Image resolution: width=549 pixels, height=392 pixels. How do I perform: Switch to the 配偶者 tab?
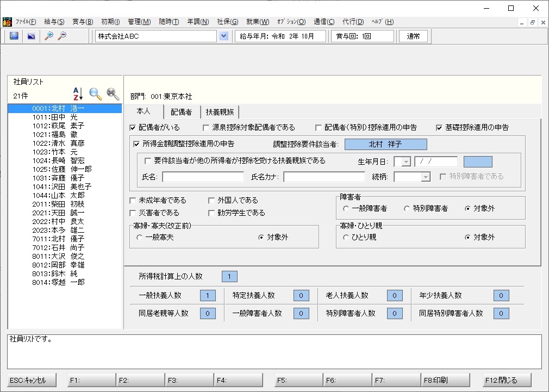point(182,112)
